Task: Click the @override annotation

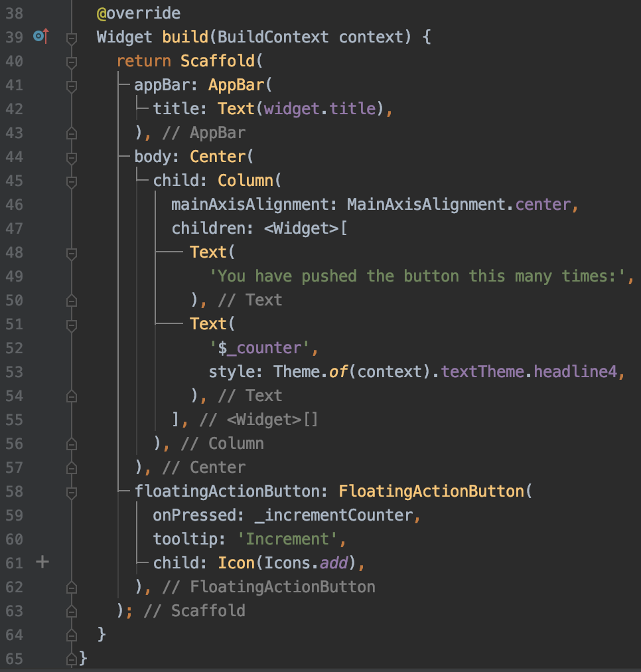Action: [139, 13]
